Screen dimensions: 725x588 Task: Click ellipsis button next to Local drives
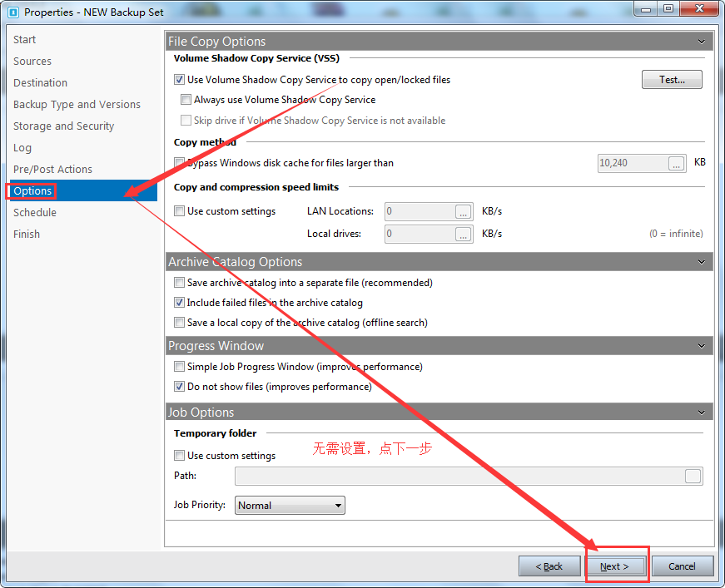point(464,235)
